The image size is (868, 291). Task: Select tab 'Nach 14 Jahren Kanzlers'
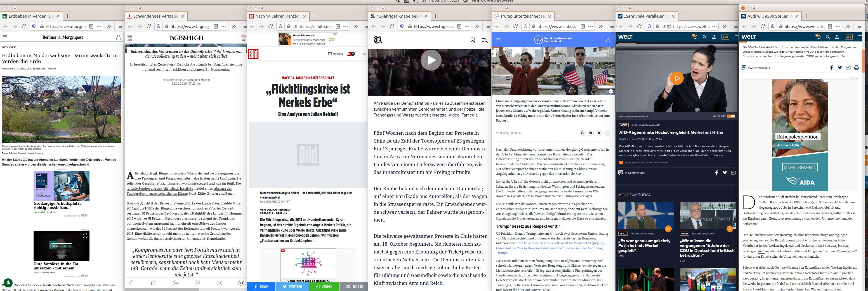278,16
